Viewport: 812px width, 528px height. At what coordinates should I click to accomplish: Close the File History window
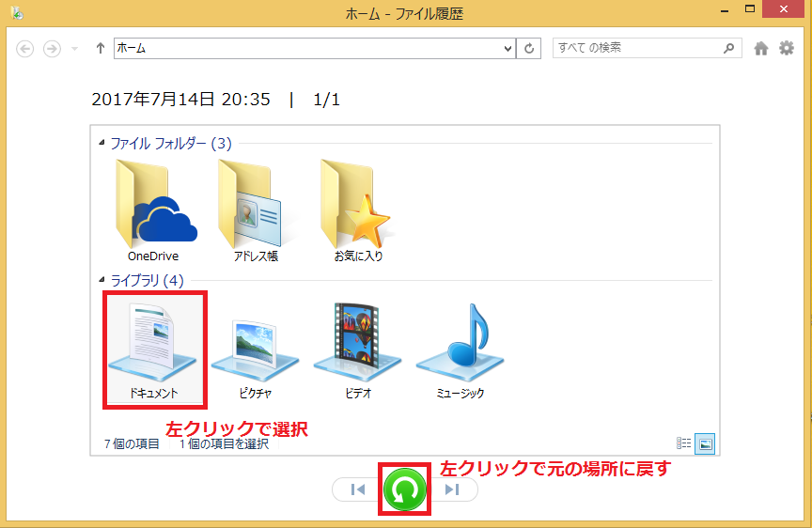(784, 8)
